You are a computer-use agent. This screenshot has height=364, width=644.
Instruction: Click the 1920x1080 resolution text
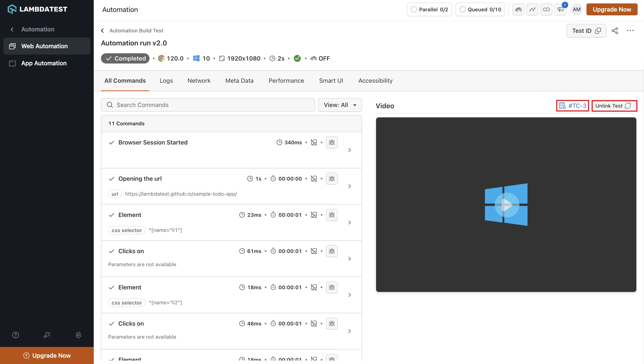(x=243, y=59)
